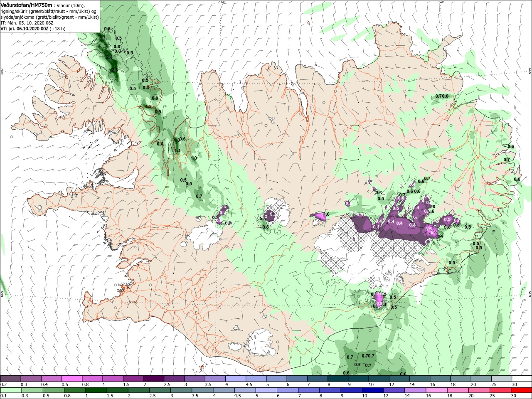Select the light pink swatch between 16 and 18, lower row
532x399 pixels.
point(436,390)
